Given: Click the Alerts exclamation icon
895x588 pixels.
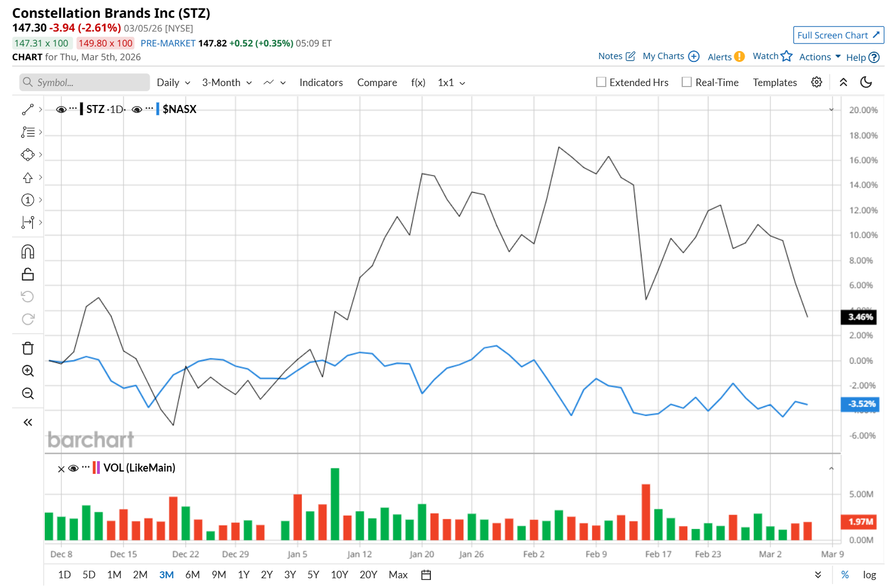Looking at the screenshot, I should click(x=740, y=56).
